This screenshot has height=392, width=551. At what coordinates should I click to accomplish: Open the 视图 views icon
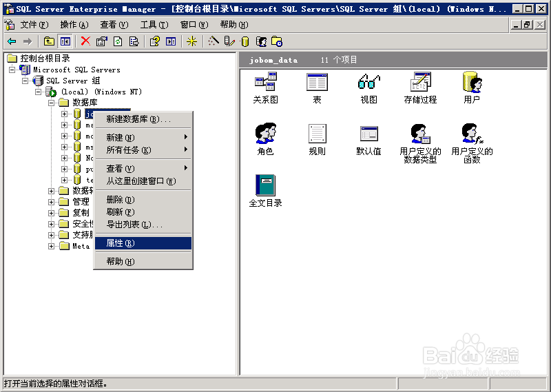(x=368, y=88)
